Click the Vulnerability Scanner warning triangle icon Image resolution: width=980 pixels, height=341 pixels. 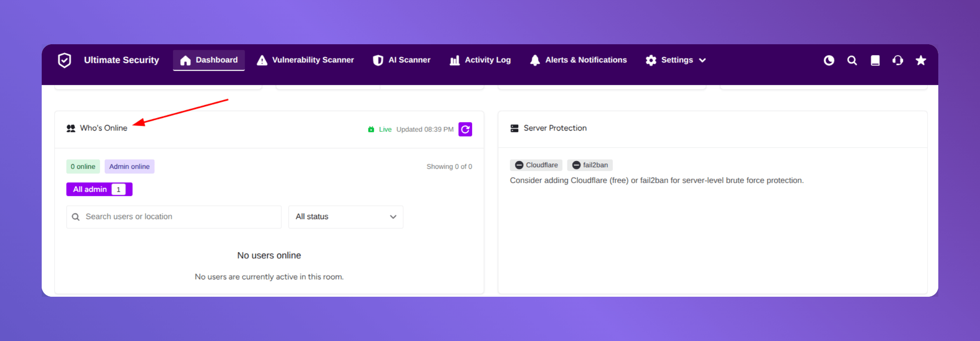262,60
